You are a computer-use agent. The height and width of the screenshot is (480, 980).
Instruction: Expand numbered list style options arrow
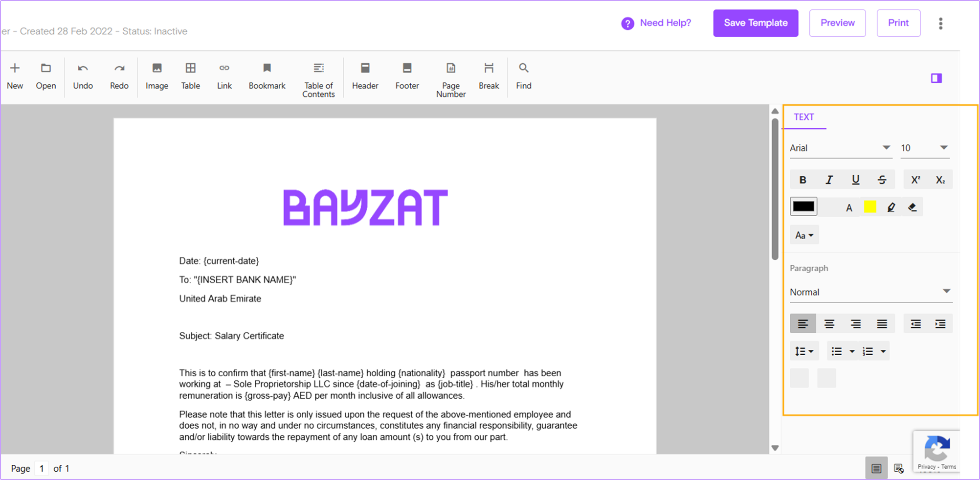click(883, 351)
